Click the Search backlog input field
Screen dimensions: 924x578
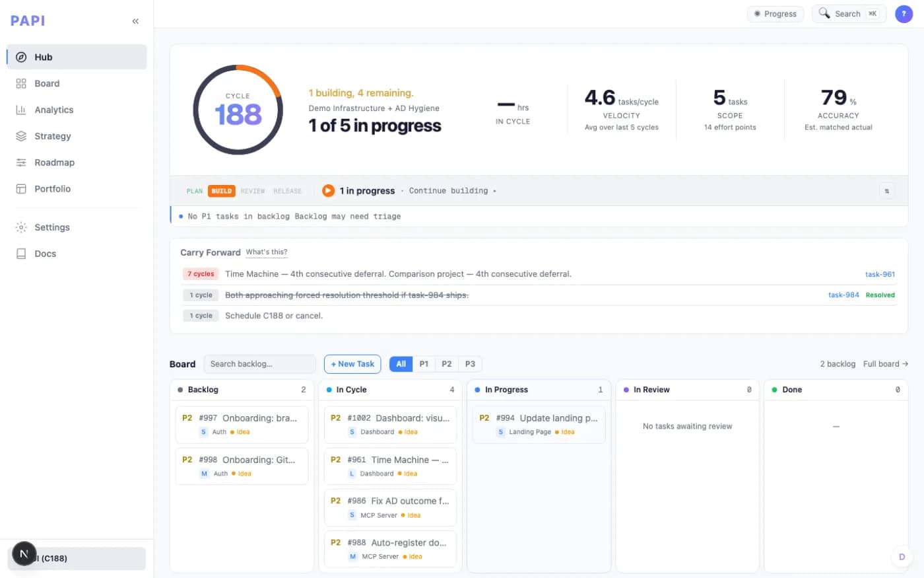(x=259, y=364)
